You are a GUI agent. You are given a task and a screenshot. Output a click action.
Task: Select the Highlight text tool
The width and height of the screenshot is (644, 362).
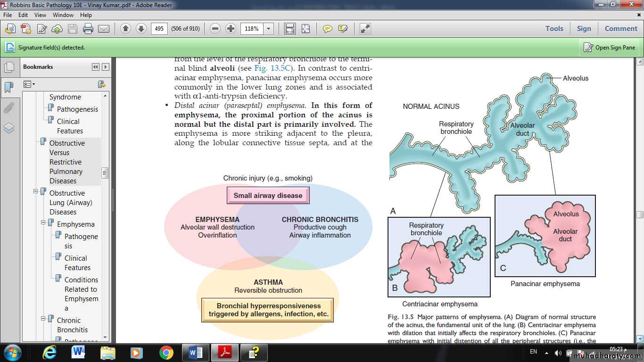tap(343, 29)
